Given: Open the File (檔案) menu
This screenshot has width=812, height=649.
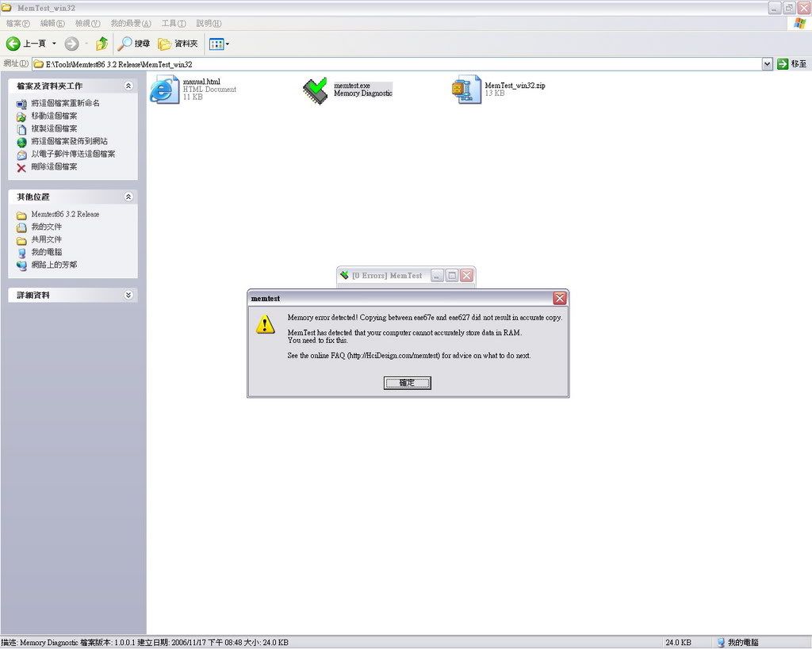Looking at the screenshot, I should pos(18,23).
